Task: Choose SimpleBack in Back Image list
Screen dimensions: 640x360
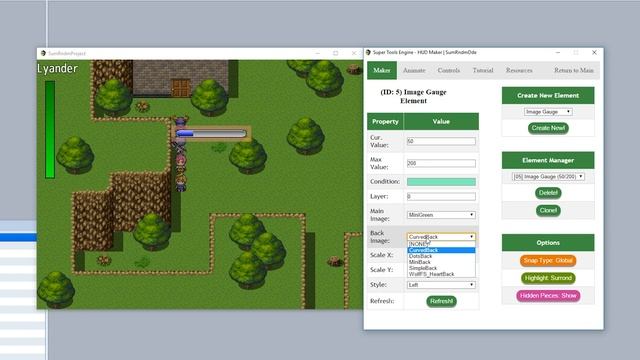Action: (441, 268)
